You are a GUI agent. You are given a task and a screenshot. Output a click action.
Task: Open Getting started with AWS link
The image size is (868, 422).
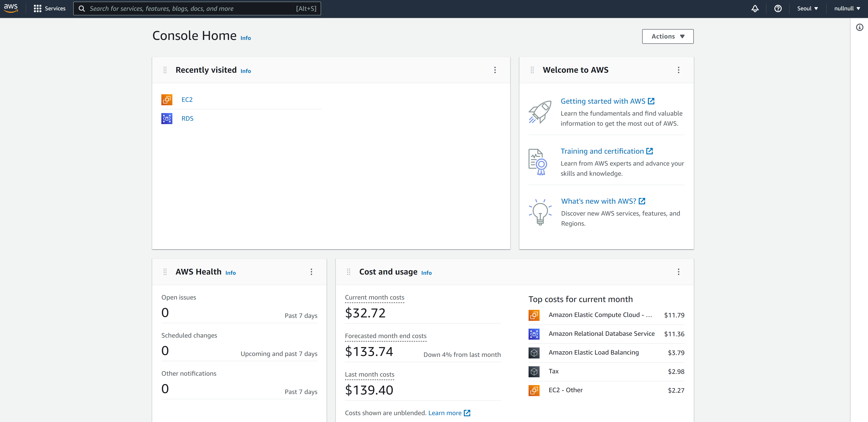pyautogui.click(x=608, y=101)
